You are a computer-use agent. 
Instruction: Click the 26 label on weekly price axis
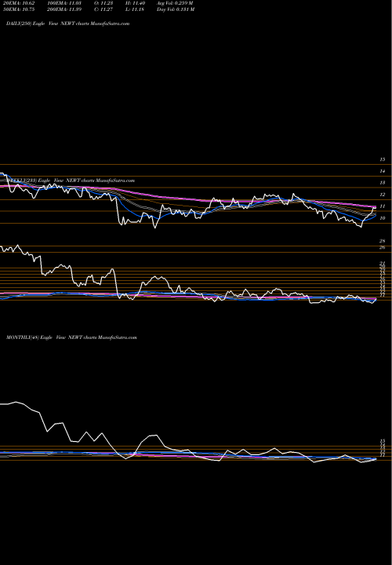[x=383, y=247]
